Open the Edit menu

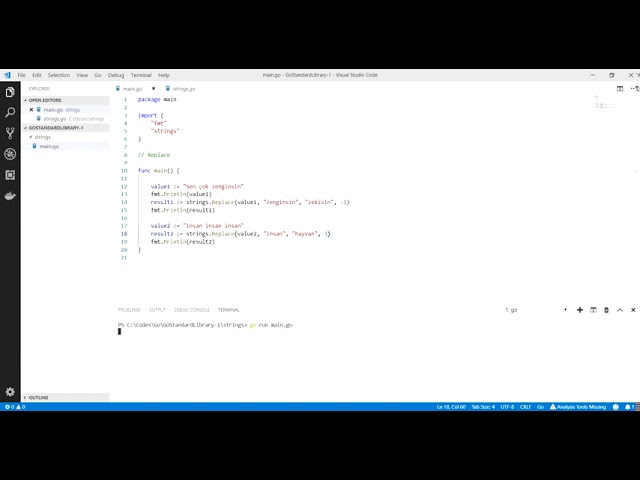pos(37,75)
